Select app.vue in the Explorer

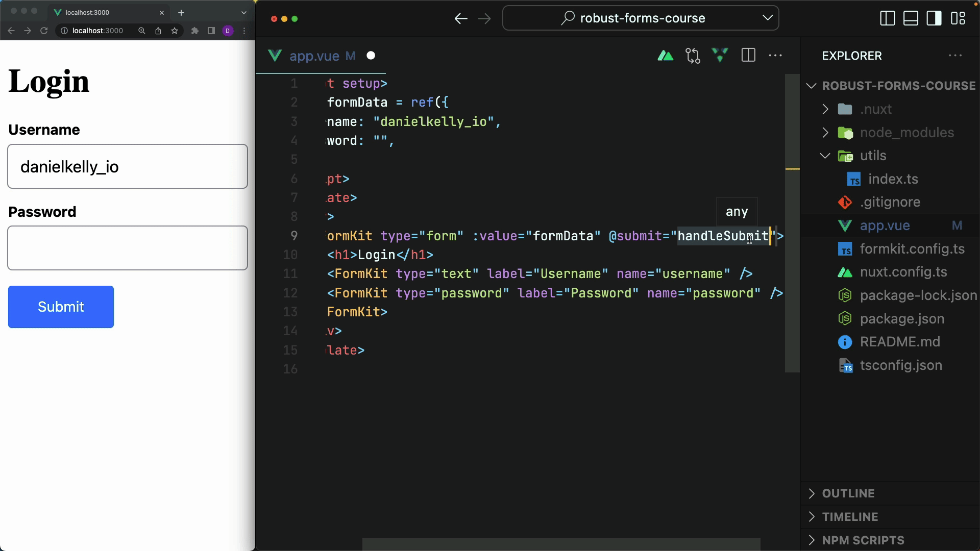pyautogui.click(x=890, y=226)
